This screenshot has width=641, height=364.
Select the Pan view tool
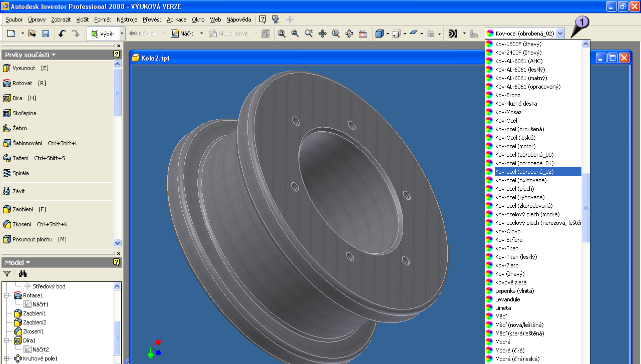click(323, 34)
